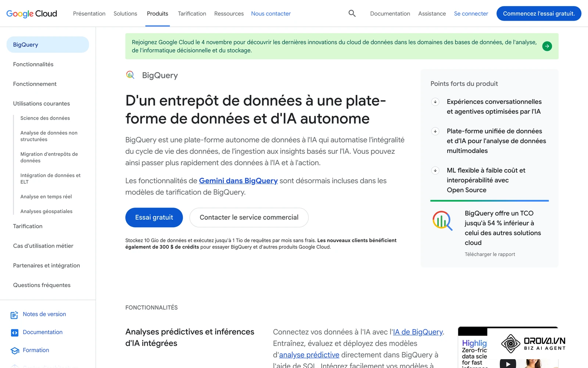This screenshot has width=588, height=368.
Task: Click the Essai gratuit button
Action: (x=154, y=217)
